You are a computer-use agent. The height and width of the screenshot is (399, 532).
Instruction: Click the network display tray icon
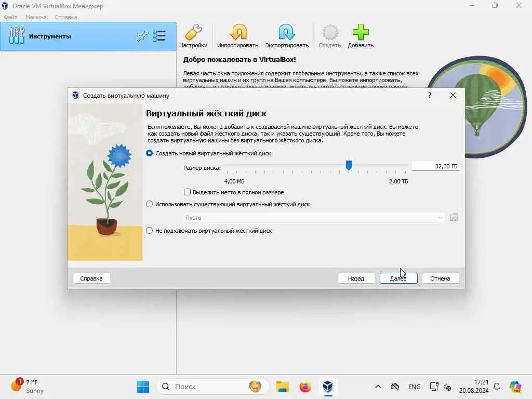(x=434, y=387)
